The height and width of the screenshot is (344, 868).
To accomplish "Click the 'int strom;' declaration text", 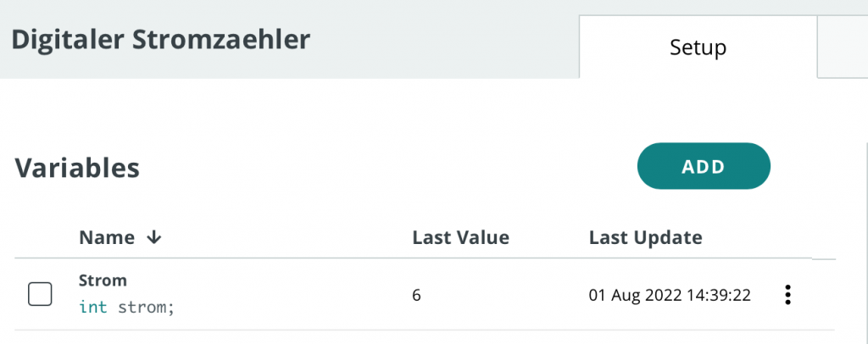I will [127, 307].
